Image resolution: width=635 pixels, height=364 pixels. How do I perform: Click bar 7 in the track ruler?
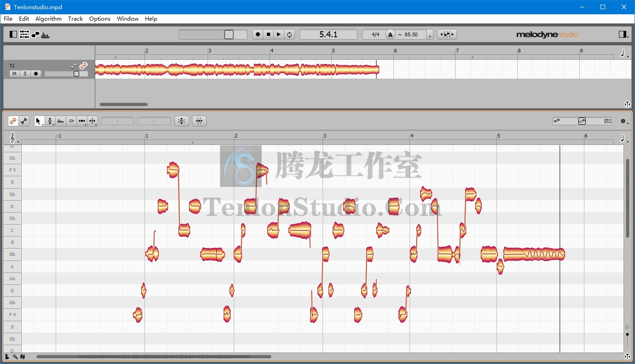(x=457, y=51)
